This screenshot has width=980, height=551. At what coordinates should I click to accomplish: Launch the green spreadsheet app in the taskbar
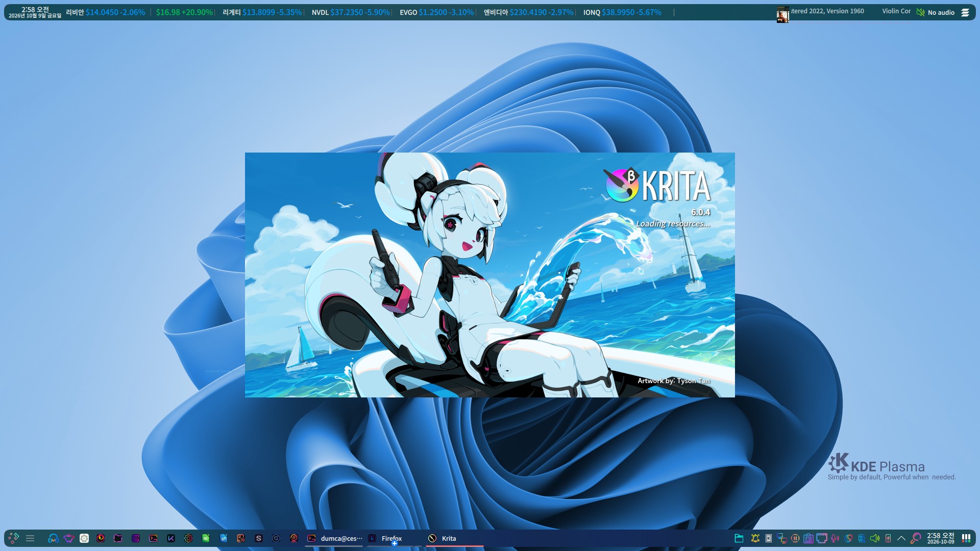point(206,538)
